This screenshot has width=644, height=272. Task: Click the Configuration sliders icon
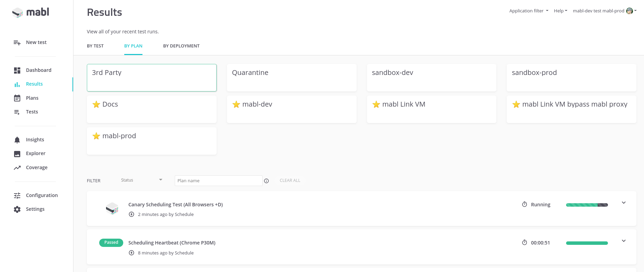tap(17, 196)
